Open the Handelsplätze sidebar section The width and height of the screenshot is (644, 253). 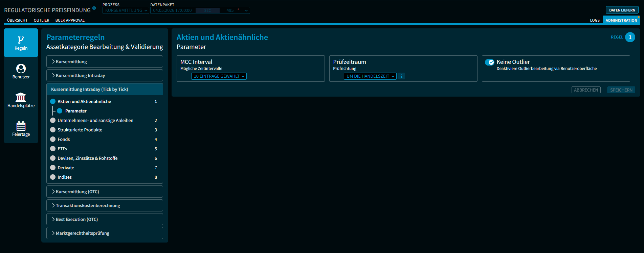point(21,100)
